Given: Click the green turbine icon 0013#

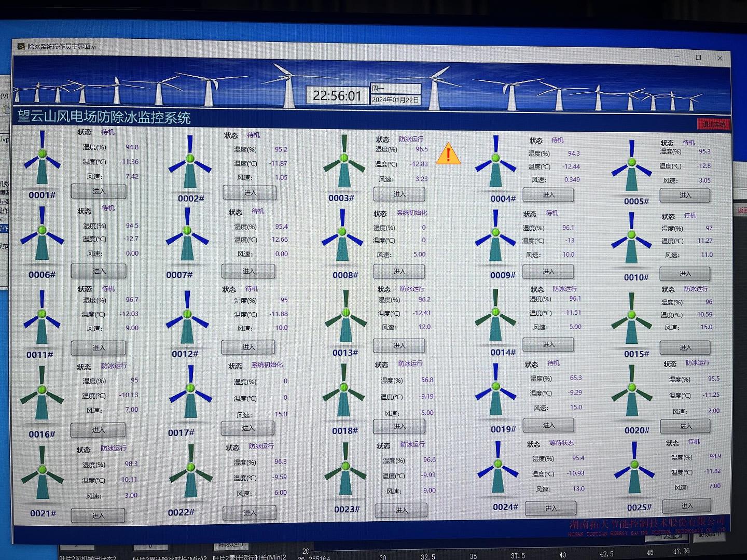Looking at the screenshot, I should point(346,317).
